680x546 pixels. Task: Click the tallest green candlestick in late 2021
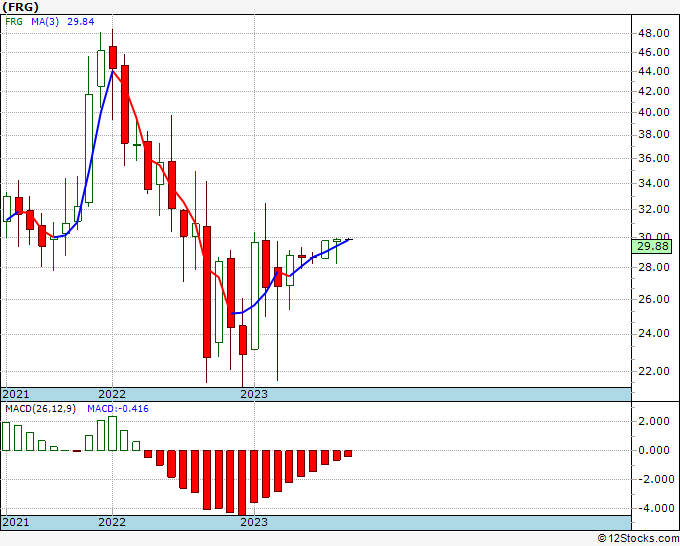(x=89, y=148)
